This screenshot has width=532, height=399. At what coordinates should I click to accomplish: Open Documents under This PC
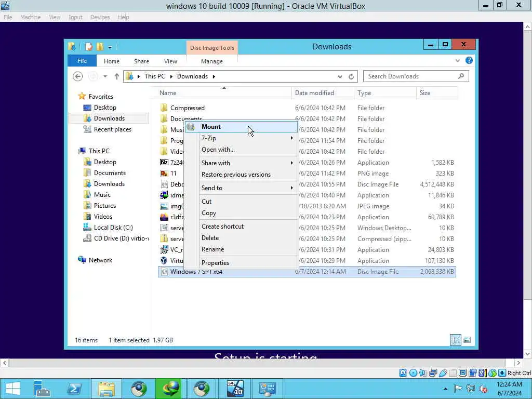(x=110, y=173)
